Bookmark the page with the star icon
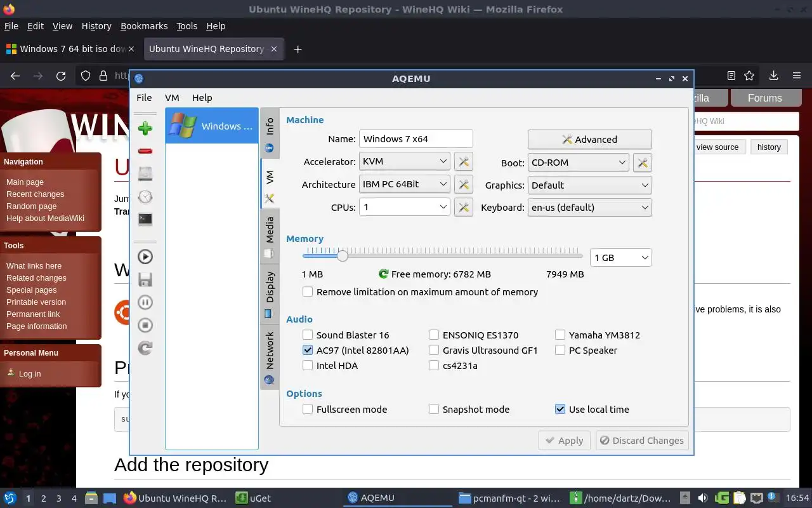Screen dimensions: 812x508 click(x=749, y=76)
